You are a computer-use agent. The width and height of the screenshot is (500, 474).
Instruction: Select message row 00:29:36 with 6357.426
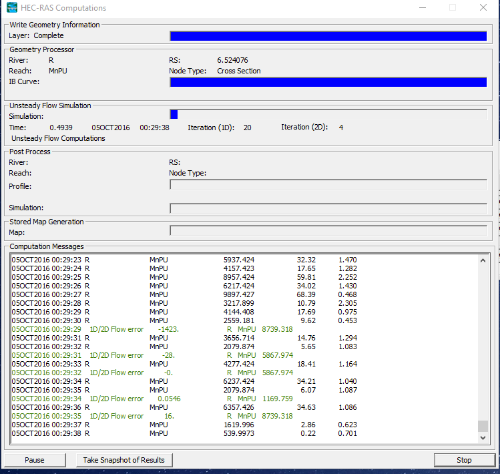click(x=184, y=407)
